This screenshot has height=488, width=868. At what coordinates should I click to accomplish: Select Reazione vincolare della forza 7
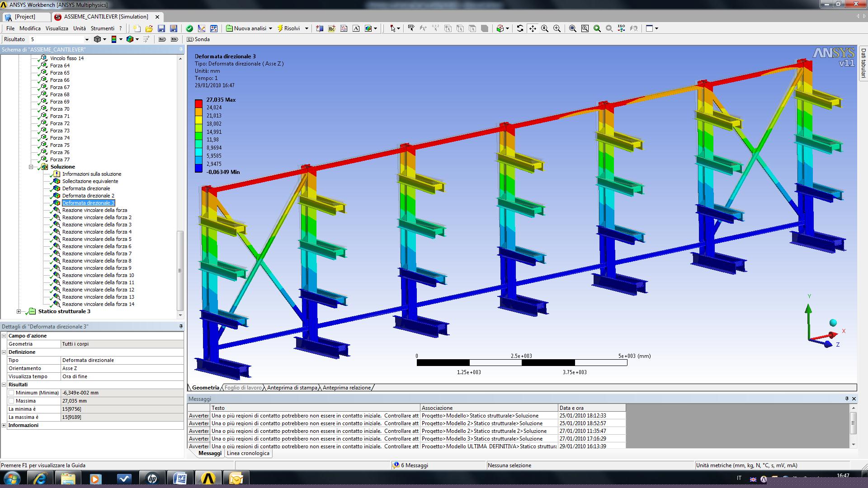point(97,253)
